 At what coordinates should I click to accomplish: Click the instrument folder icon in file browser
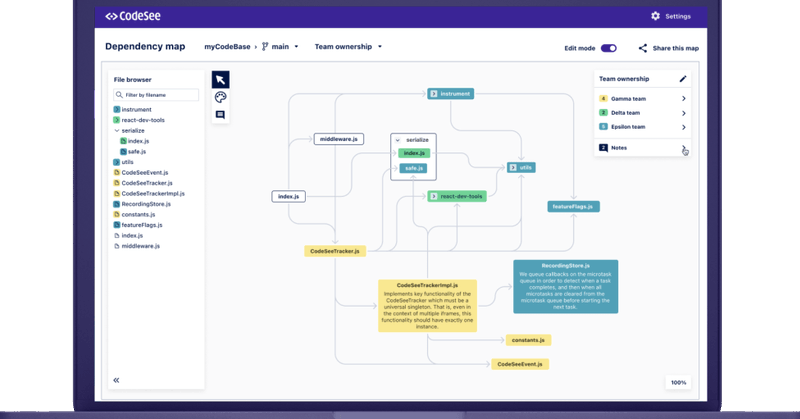116,109
